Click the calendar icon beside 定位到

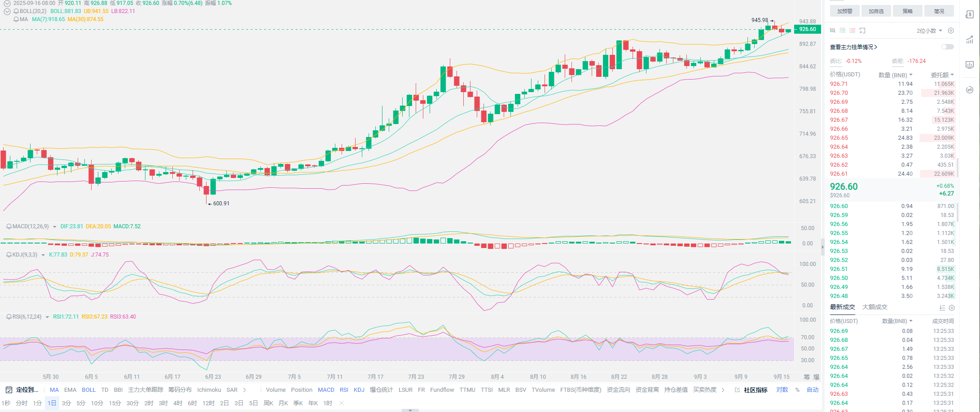pos(9,390)
